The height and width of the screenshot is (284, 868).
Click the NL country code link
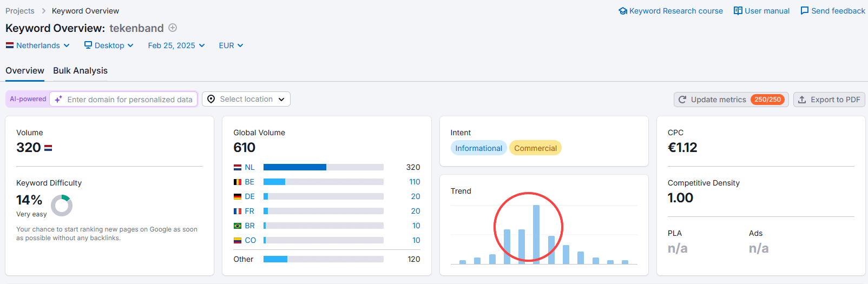click(249, 167)
